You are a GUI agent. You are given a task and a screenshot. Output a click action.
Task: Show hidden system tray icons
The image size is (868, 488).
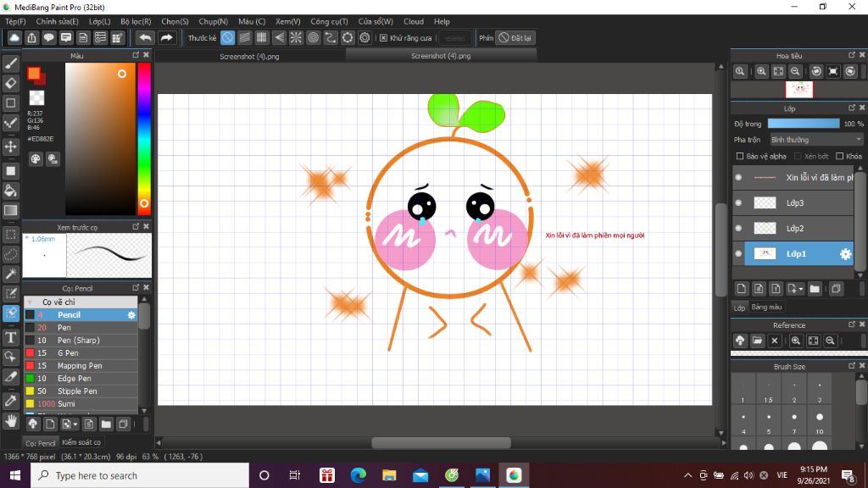(x=687, y=475)
